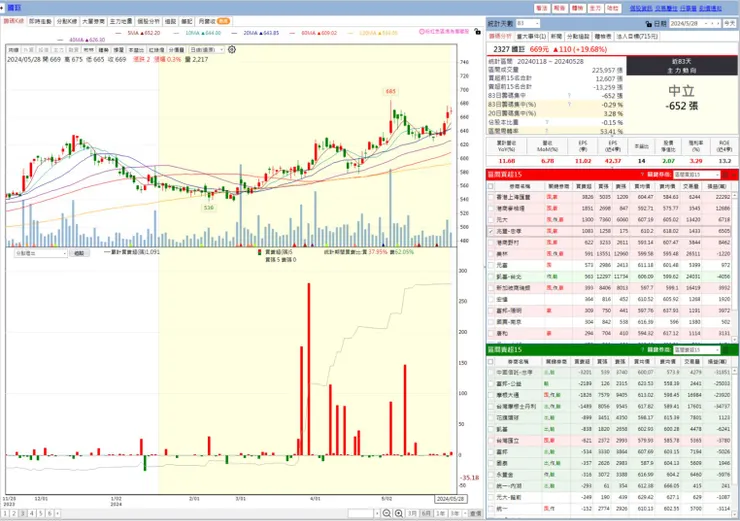The width and height of the screenshot is (740, 521).
Task: Click the help icon in the 區間買超15 header
Action: [x=642, y=175]
